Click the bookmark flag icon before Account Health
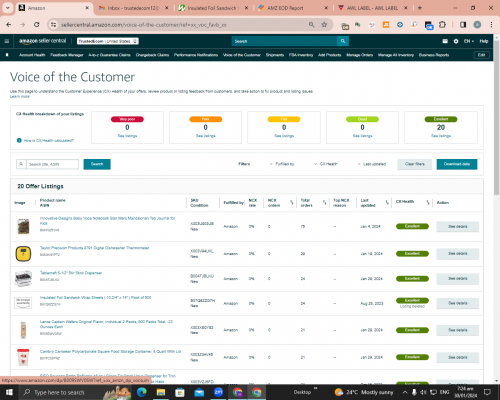Viewport: 500px width, 400px height. click(7, 55)
